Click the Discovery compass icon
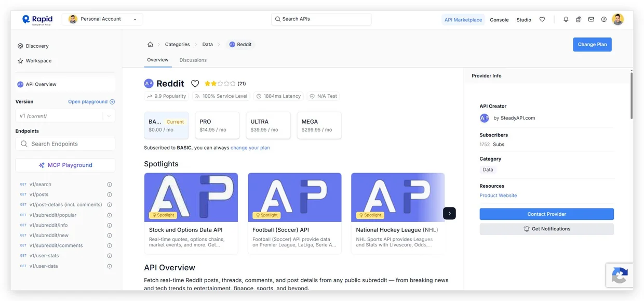 click(x=20, y=46)
